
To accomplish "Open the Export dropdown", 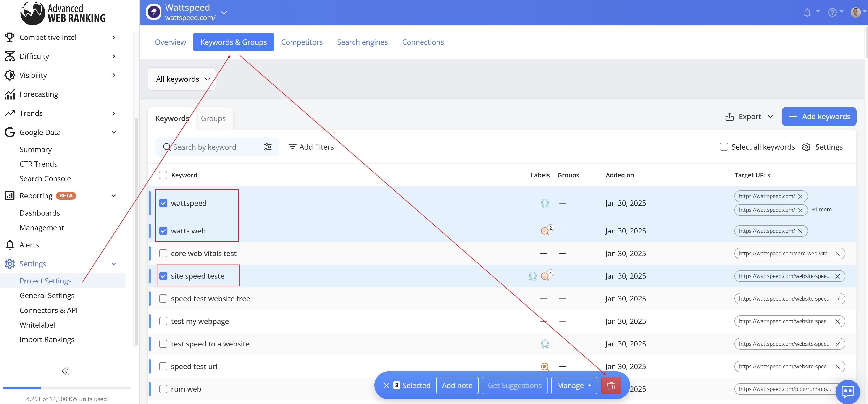I will (x=749, y=117).
